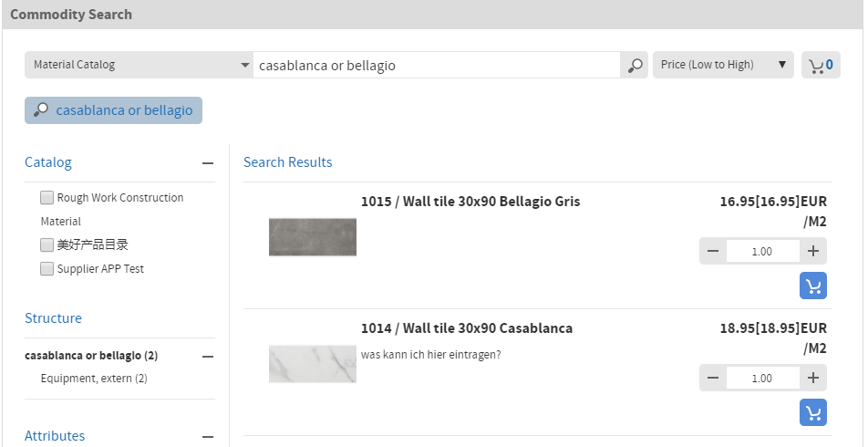Decrease quantity for Casablanca tile
Viewport: 868px width, 447px height.
pos(713,379)
